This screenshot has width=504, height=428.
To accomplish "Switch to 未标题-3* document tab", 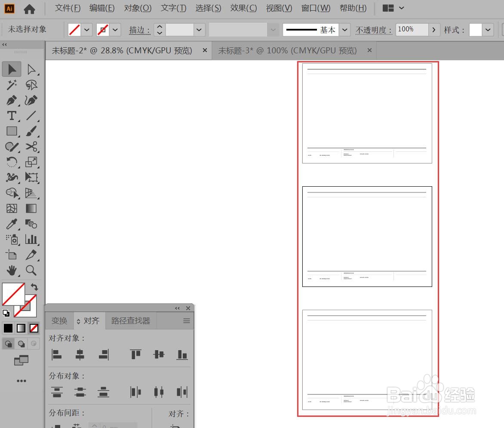I will (287, 50).
